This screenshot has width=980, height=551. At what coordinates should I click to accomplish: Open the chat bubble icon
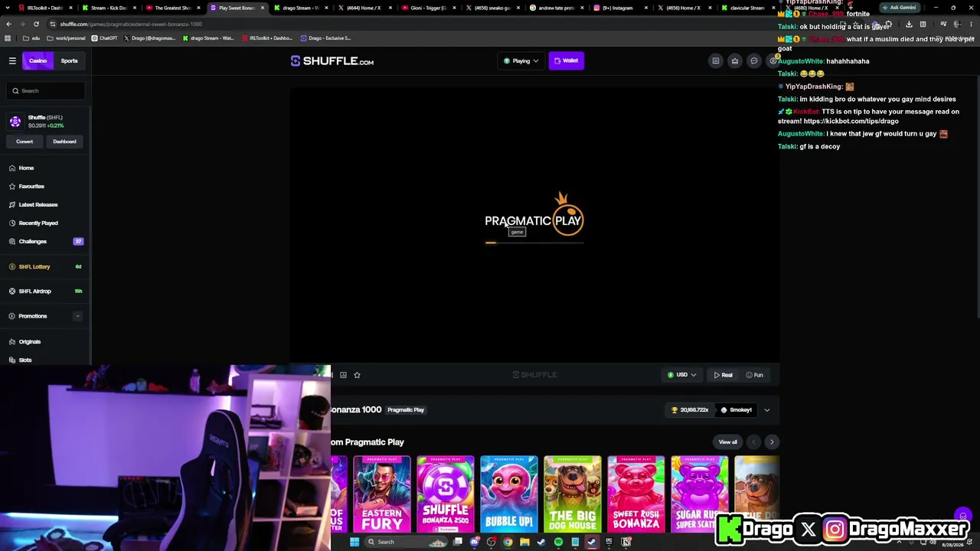753,60
